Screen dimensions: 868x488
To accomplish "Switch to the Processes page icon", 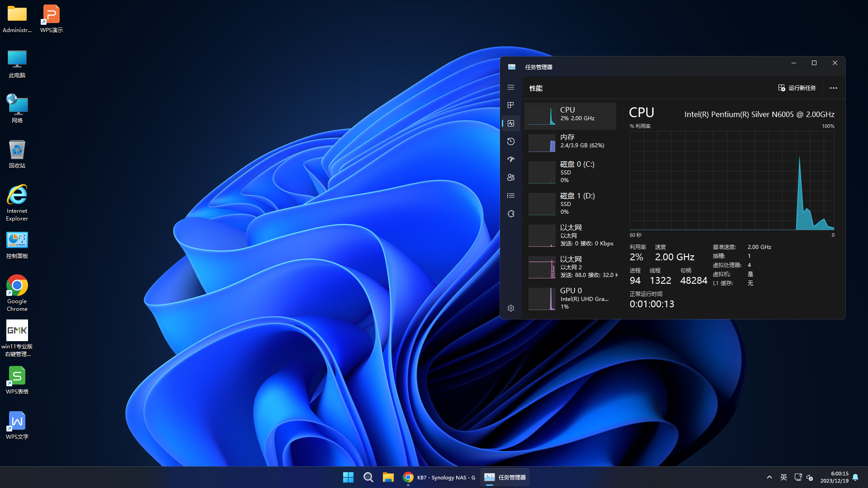I will (511, 105).
